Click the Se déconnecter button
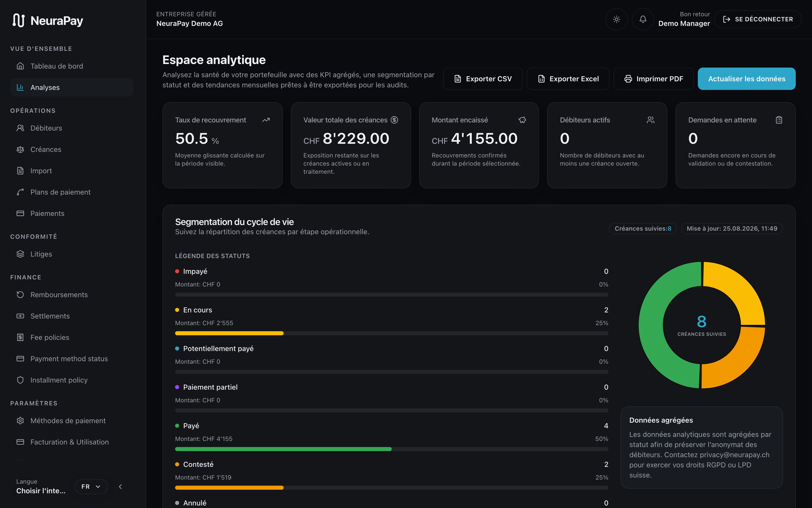Image resolution: width=812 pixels, height=508 pixels. 758,20
